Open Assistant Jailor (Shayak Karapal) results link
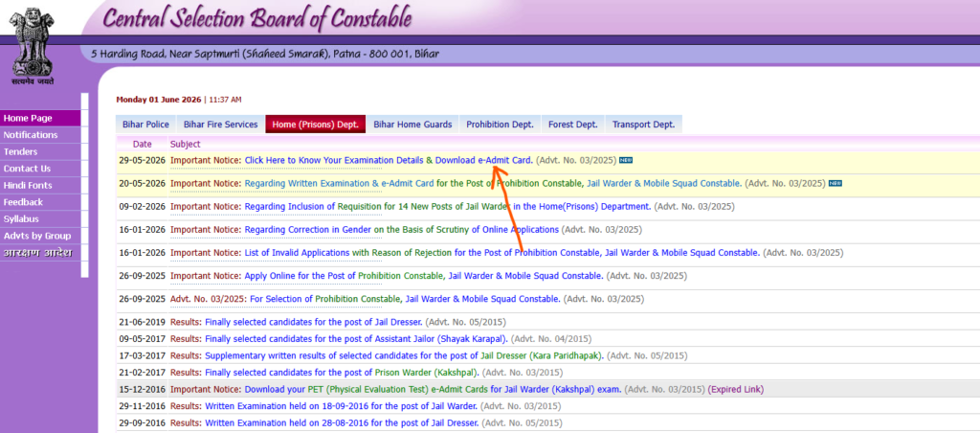The image size is (980, 433). [357, 339]
